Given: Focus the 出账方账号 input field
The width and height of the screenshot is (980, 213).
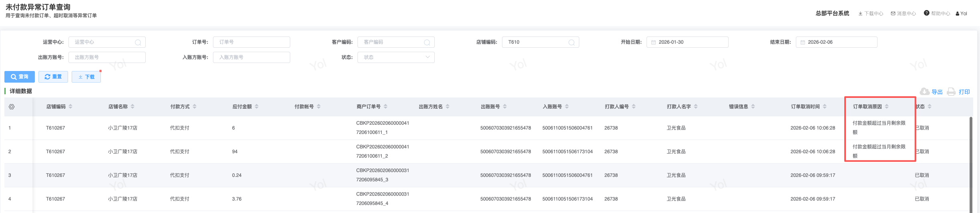Looking at the screenshot, I should [107, 57].
